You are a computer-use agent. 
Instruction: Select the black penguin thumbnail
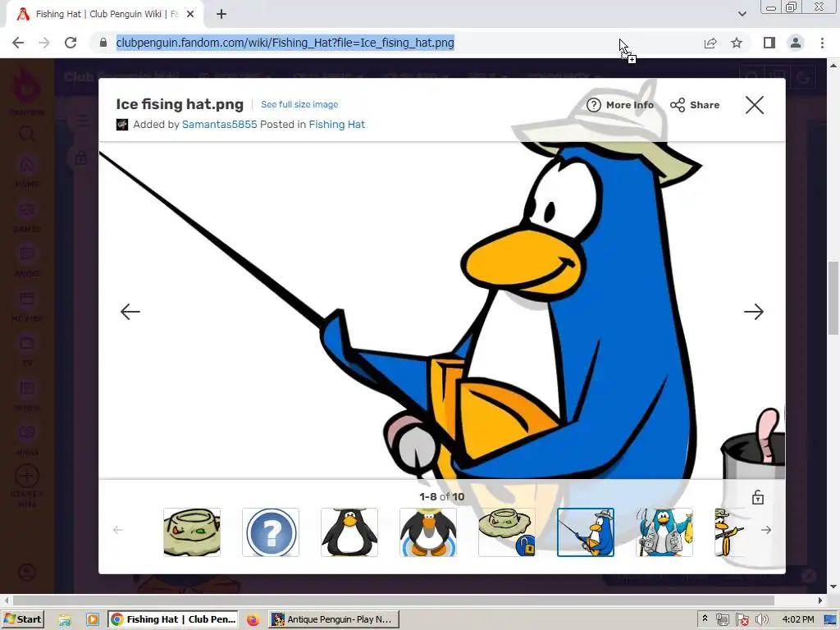click(349, 532)
